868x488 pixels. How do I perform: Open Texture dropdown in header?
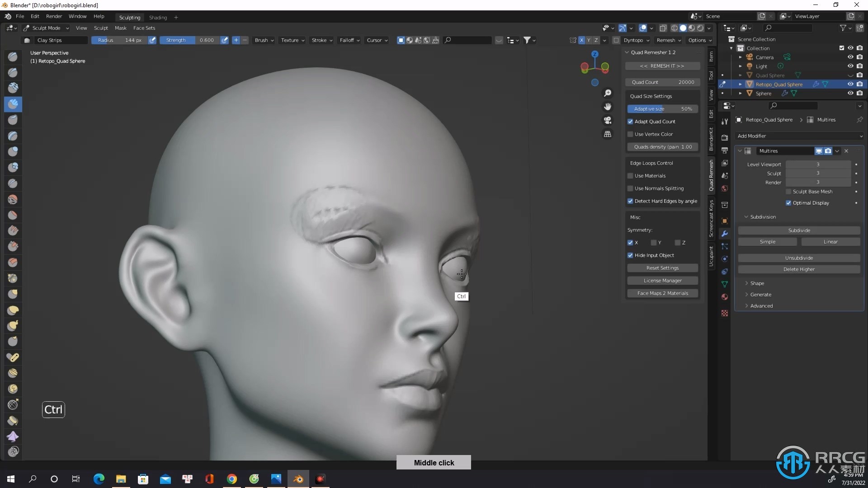pyautogui.click(x=292, y=40)
